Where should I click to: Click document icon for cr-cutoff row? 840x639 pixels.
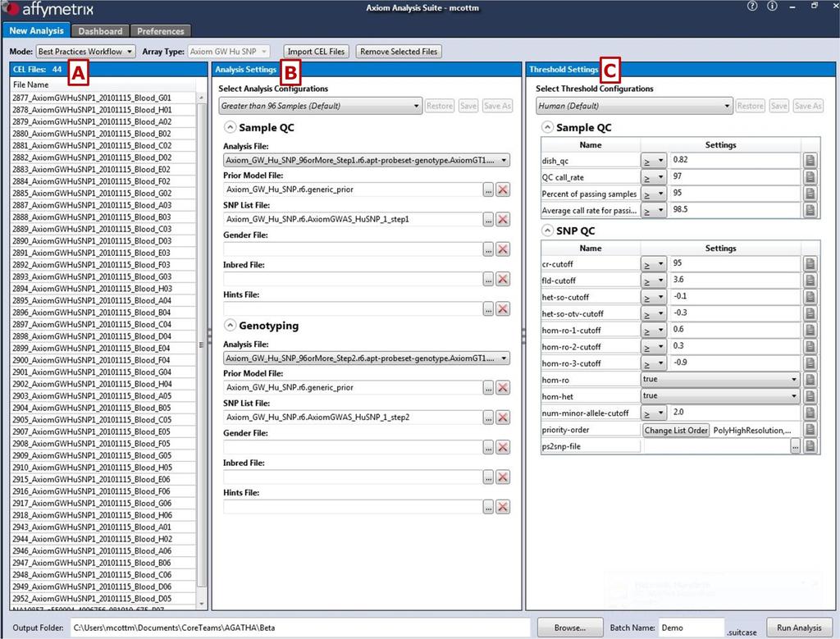(810, 263)
